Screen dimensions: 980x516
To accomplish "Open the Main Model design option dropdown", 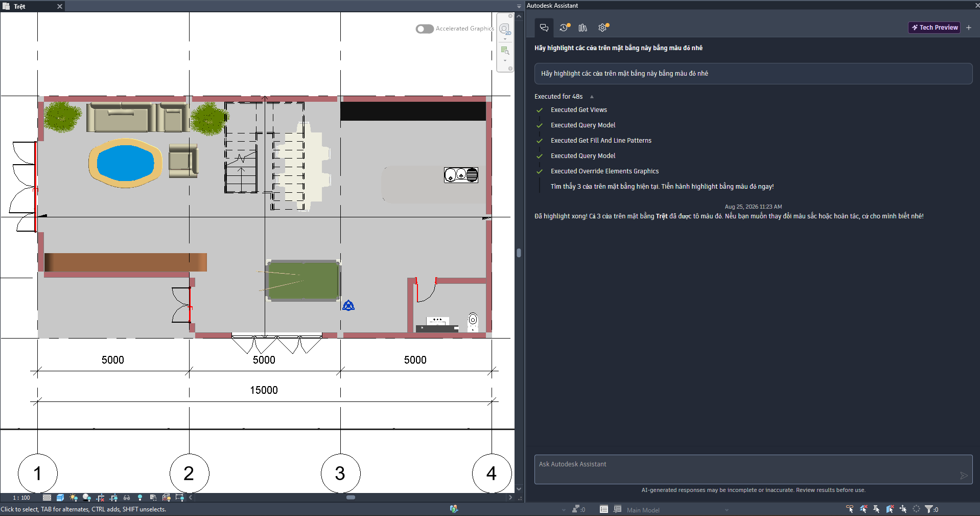I will tap(677, 510).
